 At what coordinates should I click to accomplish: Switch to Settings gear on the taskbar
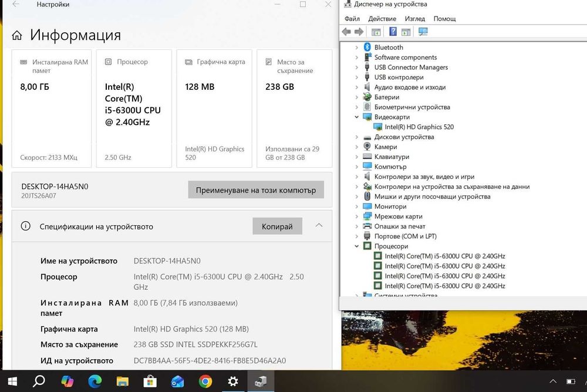(233, 381)
